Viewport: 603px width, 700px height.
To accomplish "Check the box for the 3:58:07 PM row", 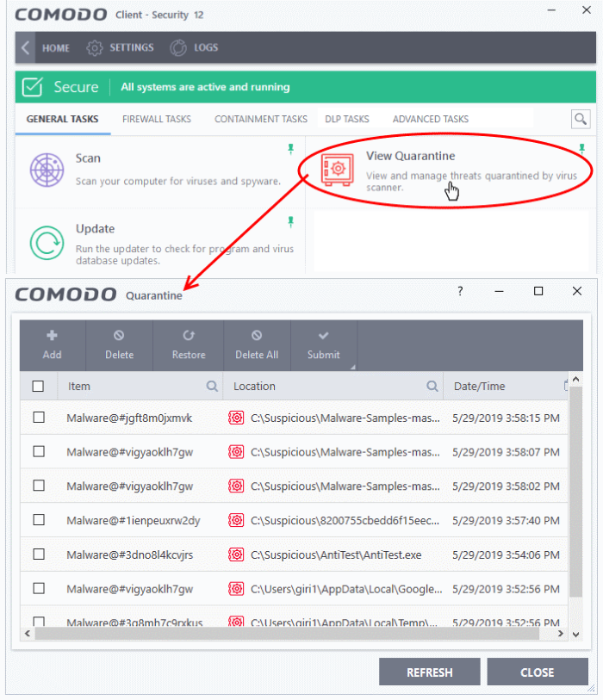I will tap(39, 451).
